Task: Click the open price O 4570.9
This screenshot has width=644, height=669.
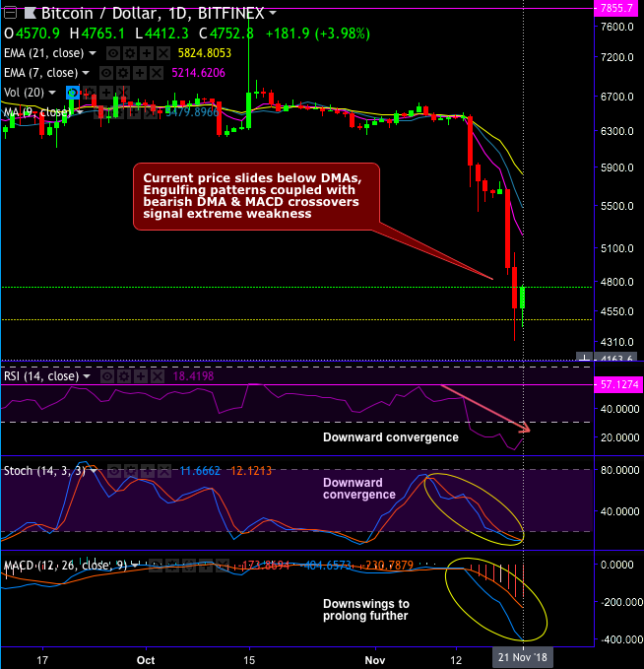Action: [32, 33]
